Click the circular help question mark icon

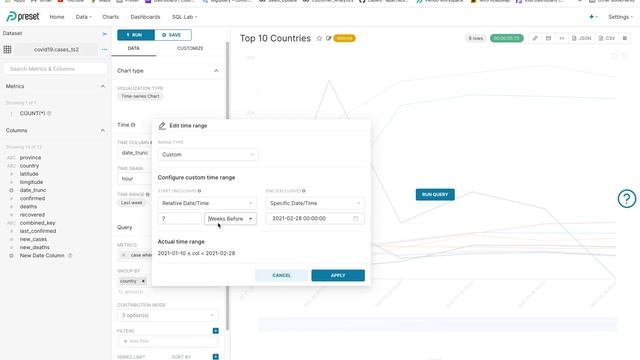click(627, 199)
